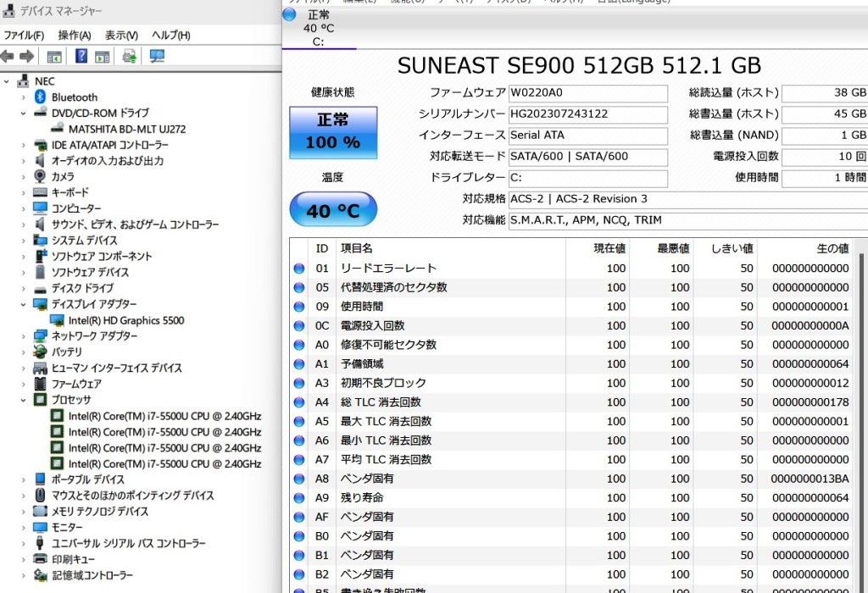Image resolution: width=868 pixels, height=593 pixels.
Task: Open the 表示(V) menu
Action: (121, 36)
